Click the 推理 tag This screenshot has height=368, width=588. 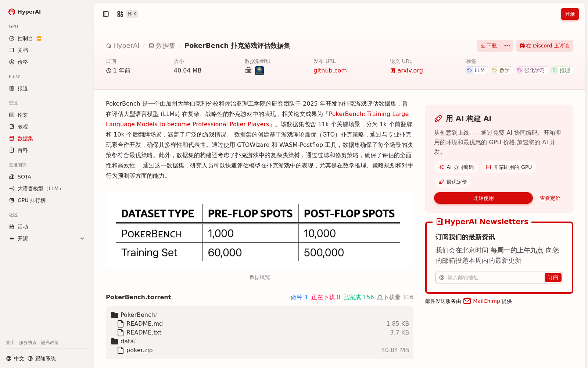(x=562, y=70)
